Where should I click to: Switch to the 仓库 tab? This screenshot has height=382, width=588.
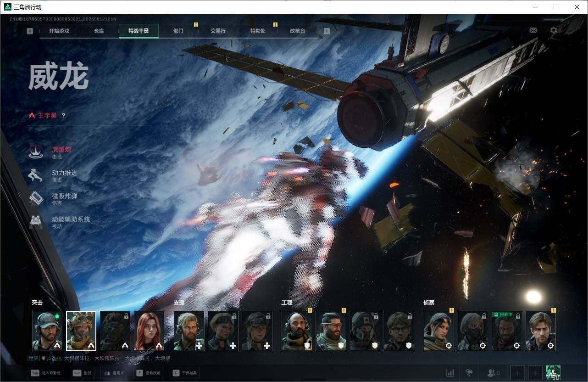pos(99,31)
